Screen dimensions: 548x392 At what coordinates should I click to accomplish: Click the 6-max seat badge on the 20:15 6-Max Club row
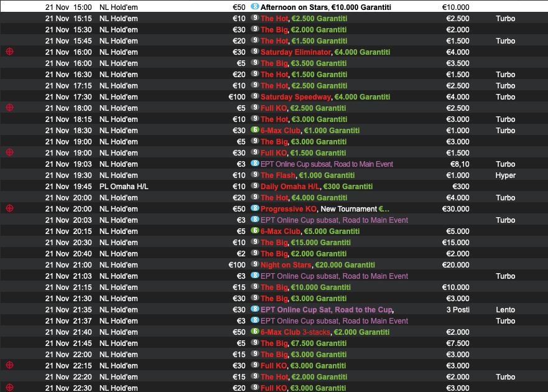[x=255, y=230]
